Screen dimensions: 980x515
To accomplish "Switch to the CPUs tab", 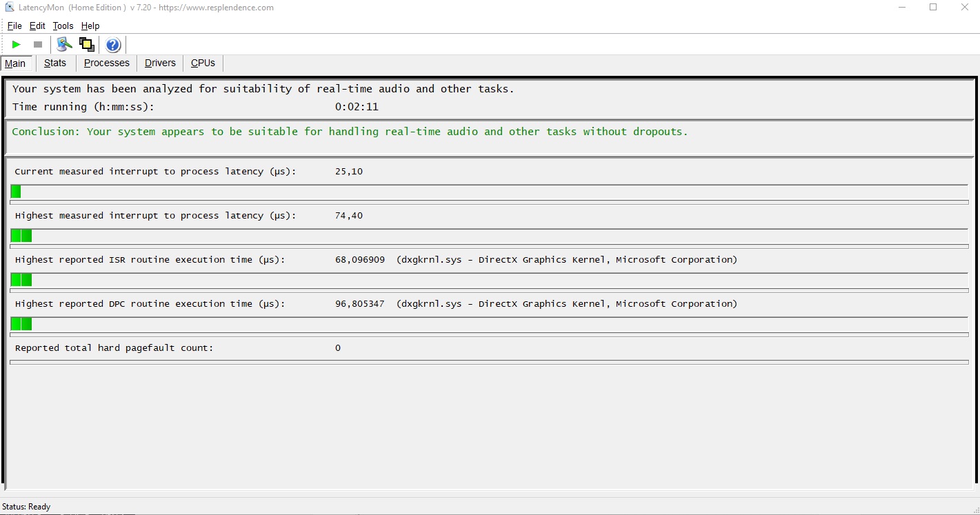I will click(x=203, y=63).
